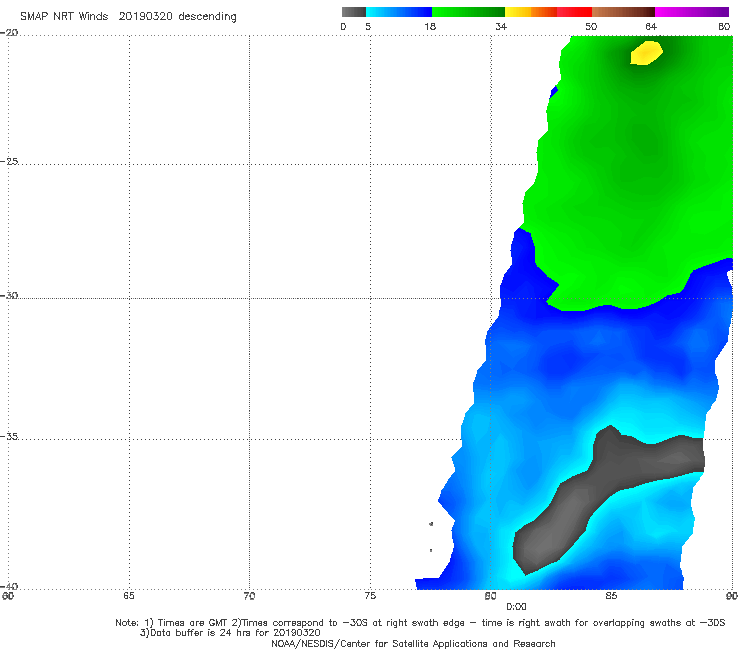The image size is (740, 650).
Task: Click the longitude label '65' on the bottom axis
Action: tap(129, 596)
